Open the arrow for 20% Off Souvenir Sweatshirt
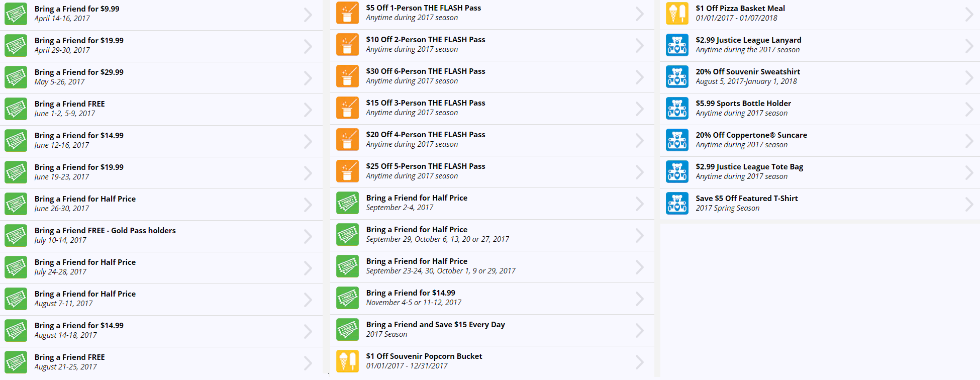Viewport: 980px width, 380px height. (969, 77)
